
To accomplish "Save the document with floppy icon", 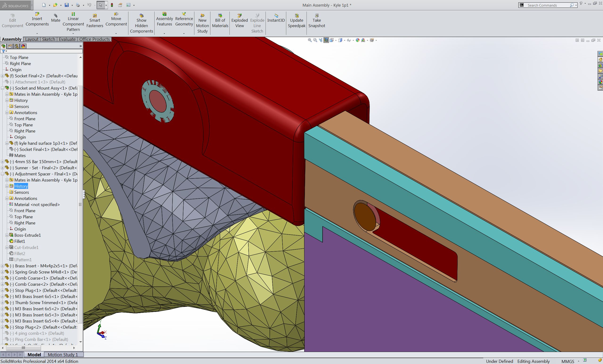I will point(66,5).
